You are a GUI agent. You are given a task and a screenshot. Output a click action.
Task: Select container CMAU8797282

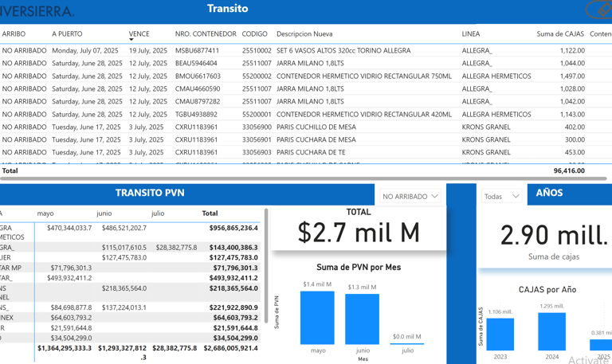198,101
